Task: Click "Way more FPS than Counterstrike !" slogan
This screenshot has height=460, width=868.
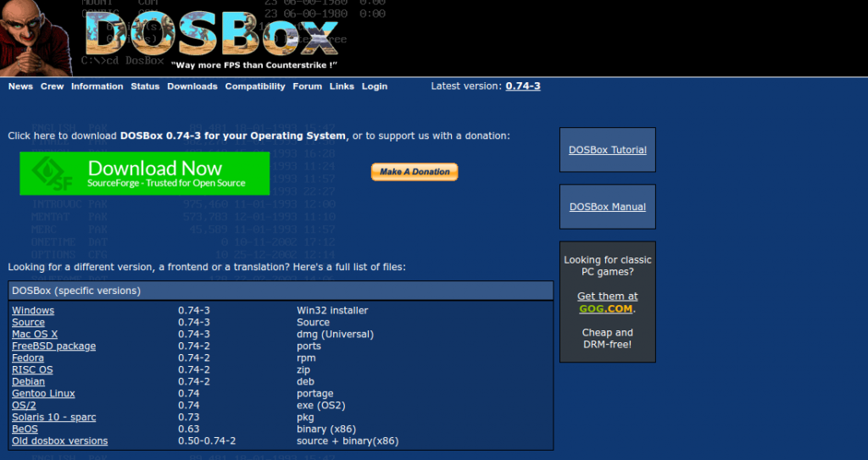Action: [x=254, y=64]
